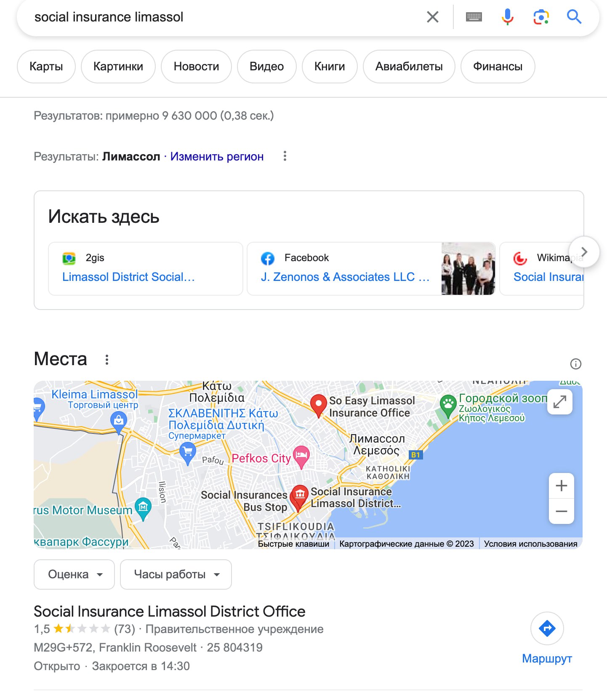Switch to the Карты tab
Image resolution: width=607 pixels, height=700 pixels.
pyautogui.click(x=46, y=67)
